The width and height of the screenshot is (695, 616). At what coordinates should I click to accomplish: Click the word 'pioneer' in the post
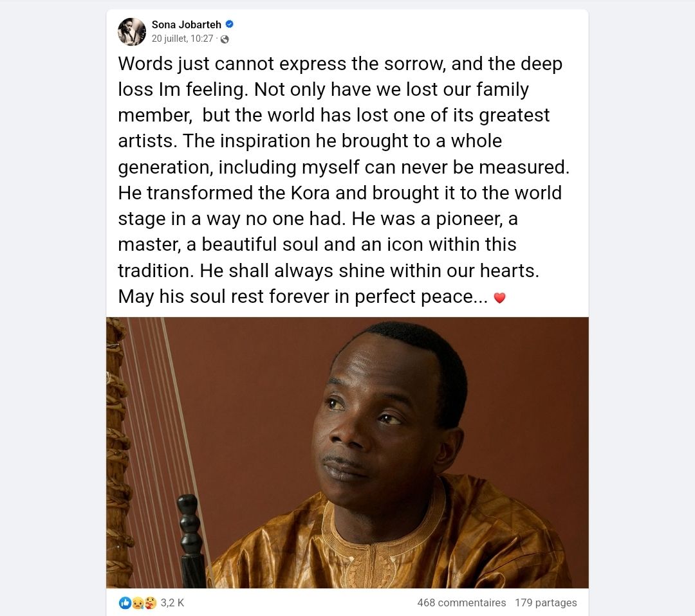click(454, 219)
